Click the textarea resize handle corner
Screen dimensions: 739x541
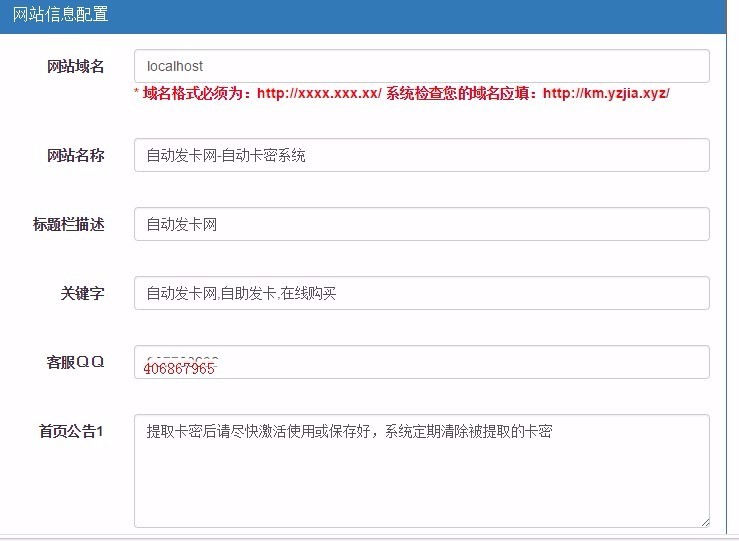click(704, 521)
